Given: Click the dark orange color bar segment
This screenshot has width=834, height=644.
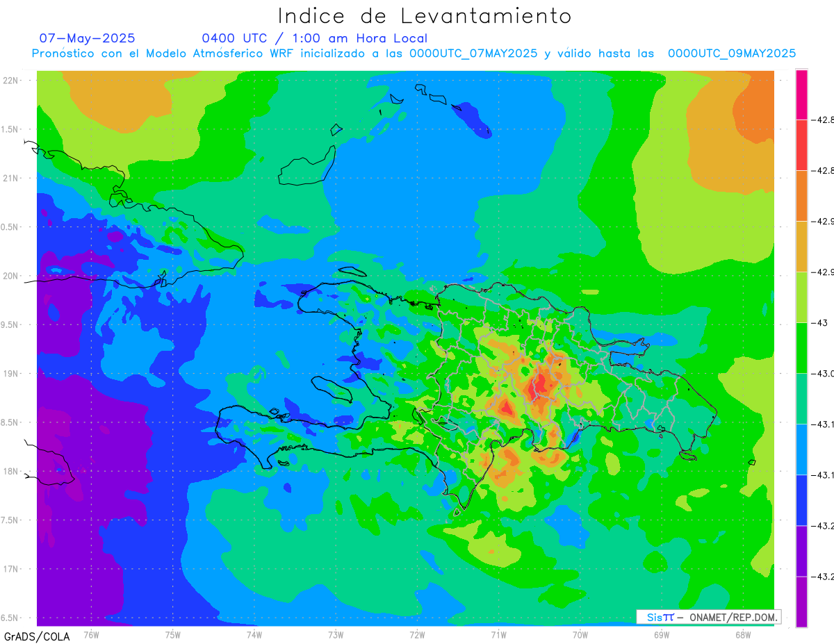Looking at the screenshot, I should point(801,196).
